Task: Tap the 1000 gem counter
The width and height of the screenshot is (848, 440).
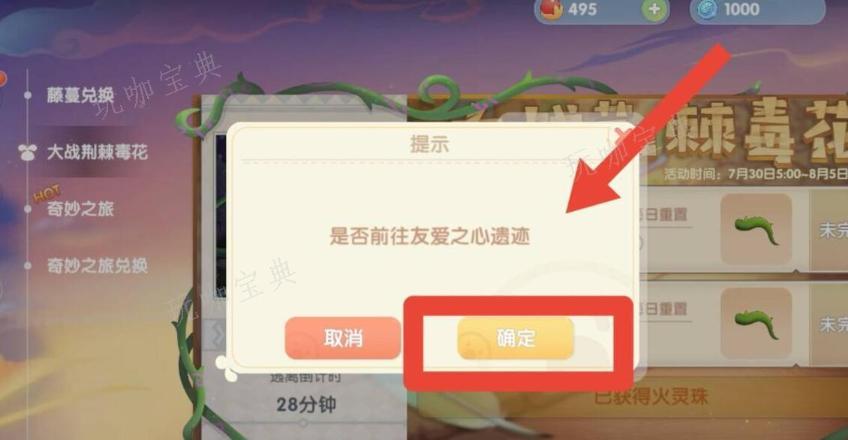Action: point(741,9)
